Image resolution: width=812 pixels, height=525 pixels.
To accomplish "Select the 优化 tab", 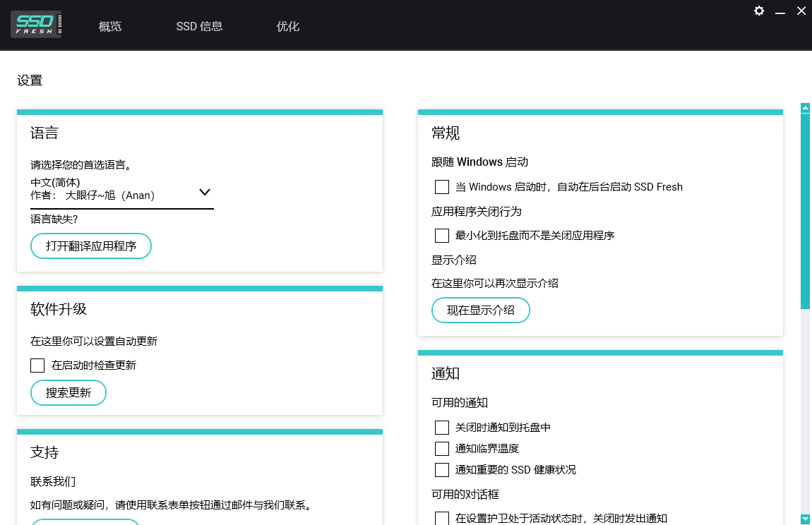I will 288,26.
